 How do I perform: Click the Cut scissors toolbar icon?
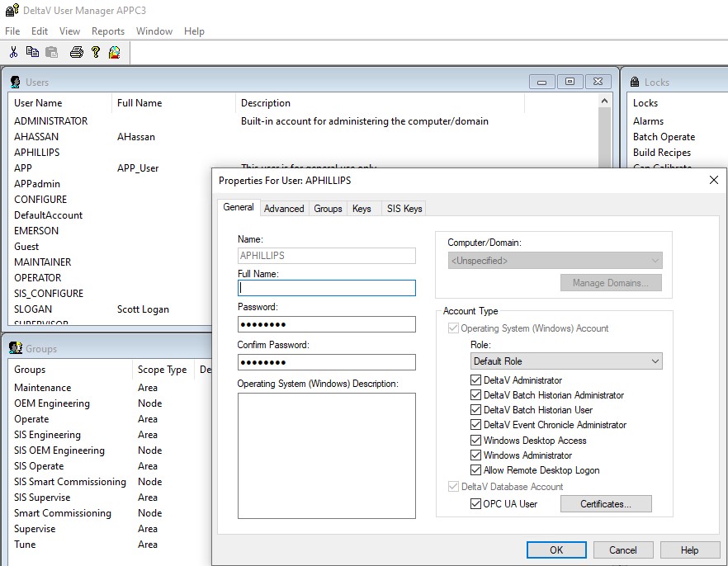pos(13,52)
